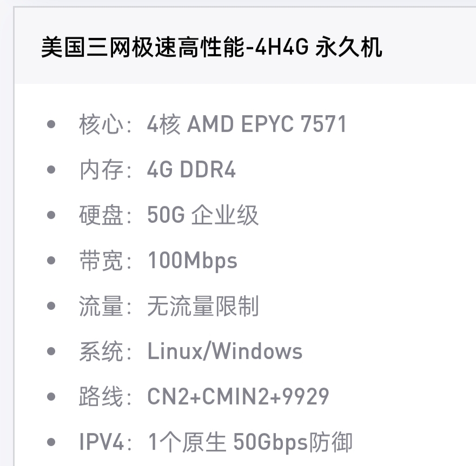The image size is (476, 466).
Task: Click the IPV4 spec label
Action: click(102, 443)
